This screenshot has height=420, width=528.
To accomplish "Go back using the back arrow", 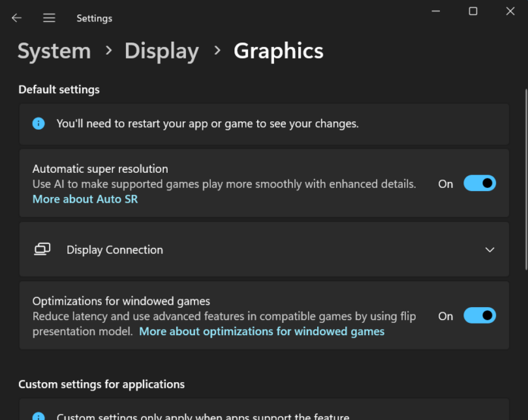I will pos(17,17).
